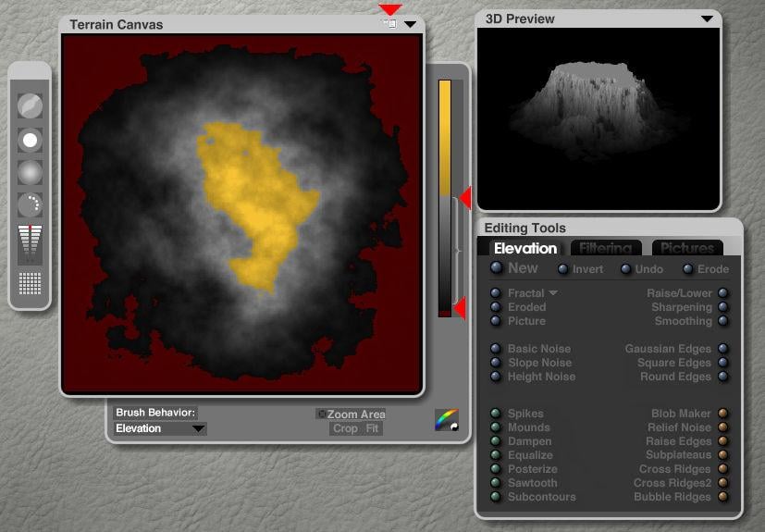765x532 pixels.
Task: Click the Subcontours green button
Action: click(x=496, y=497)
